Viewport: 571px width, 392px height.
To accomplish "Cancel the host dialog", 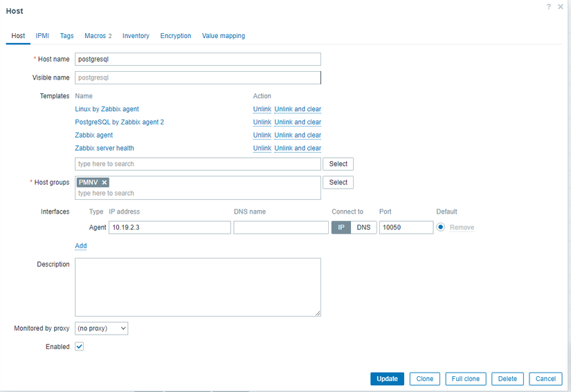I will [545, 379].
